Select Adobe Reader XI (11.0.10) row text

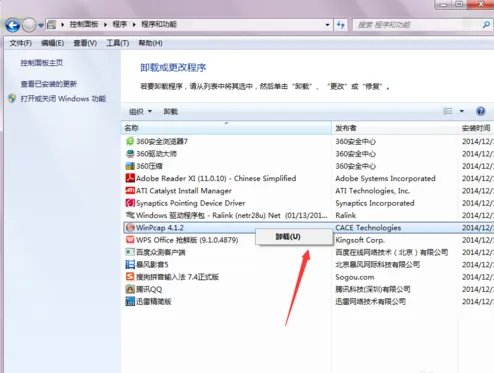pyautogui.click(x=216, y=178)
